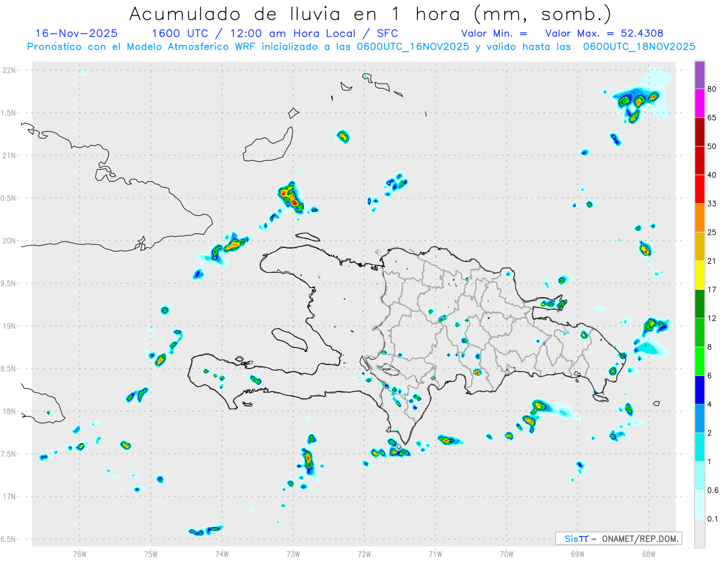728x562 pixels.
Task: Click the '19N' latitude axis label
Action: point(11,326)
